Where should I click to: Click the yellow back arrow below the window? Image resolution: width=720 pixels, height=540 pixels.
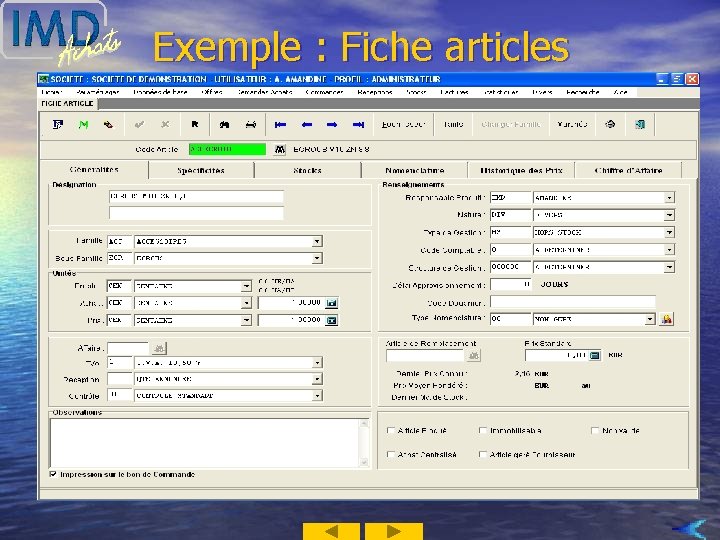click(331, 531)
